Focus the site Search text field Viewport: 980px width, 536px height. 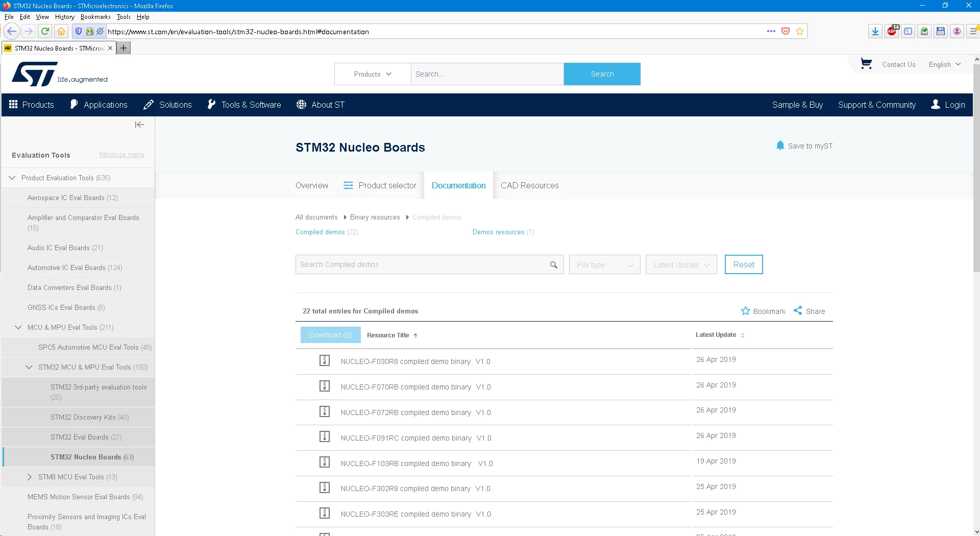click(487, 74)
